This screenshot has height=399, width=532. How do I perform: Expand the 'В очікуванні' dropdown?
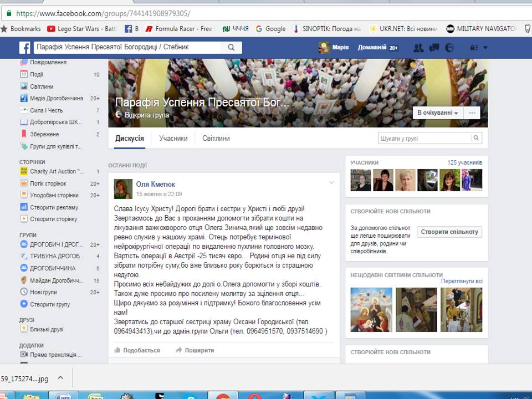pos(438,112)
